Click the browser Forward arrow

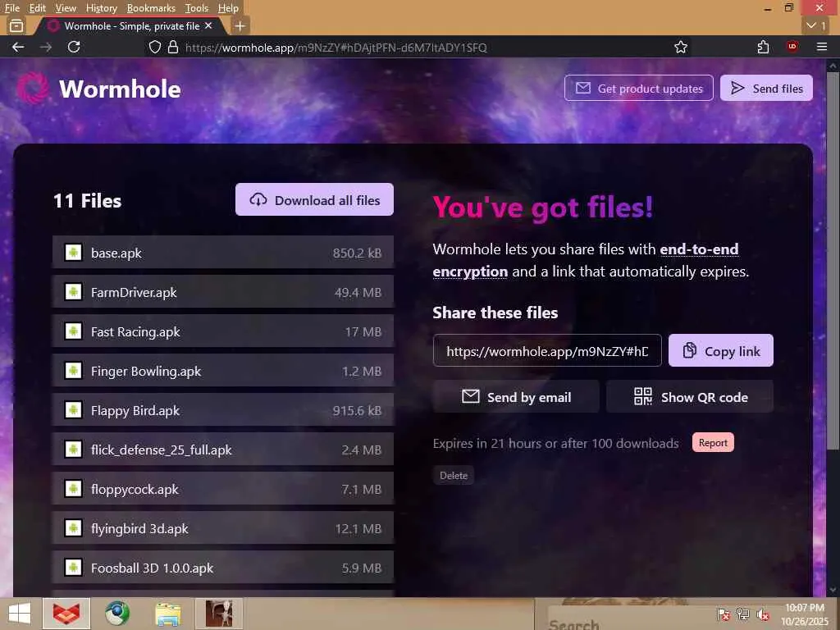pyautogui.click(x=46, y=47)
